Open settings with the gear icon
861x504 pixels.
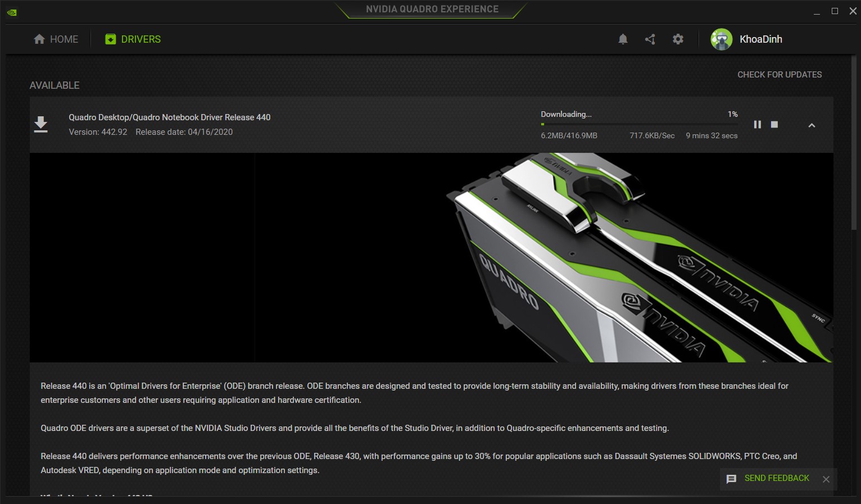click(678, 39)
